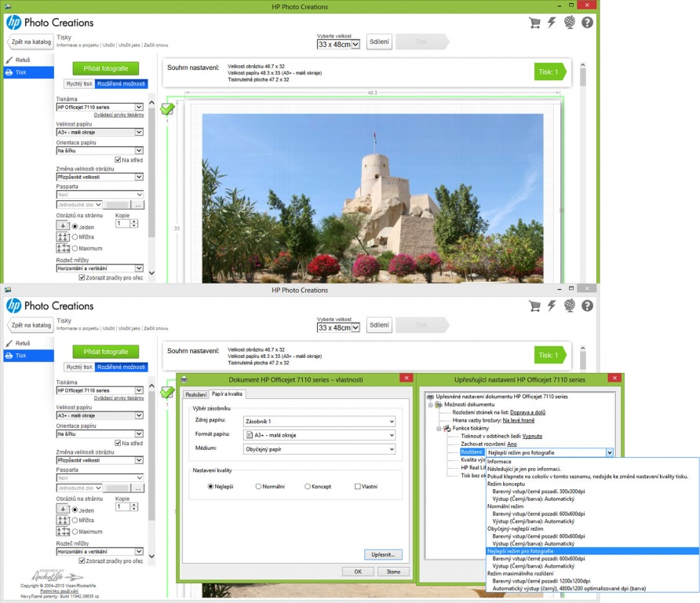The image size is (700, 603).
Task: Open the shopping cart in the top window
Action: click(x=534, y=22)
